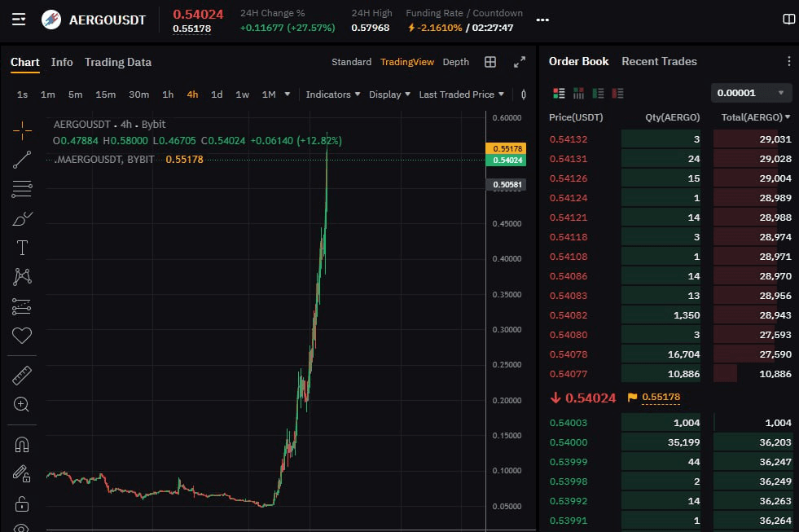Select the Text annotation tool
Screen dimensions: 799x532
(x=22, y=248)
